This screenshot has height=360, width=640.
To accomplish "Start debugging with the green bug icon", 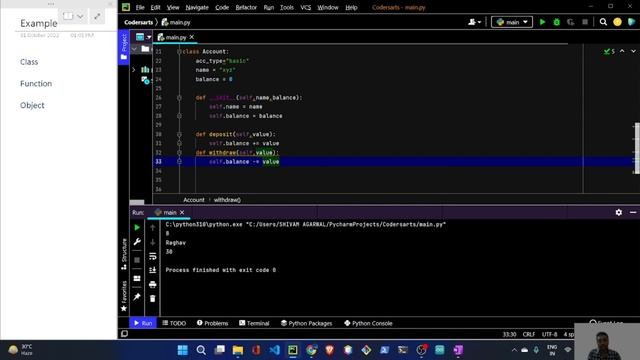I will 556,22.
